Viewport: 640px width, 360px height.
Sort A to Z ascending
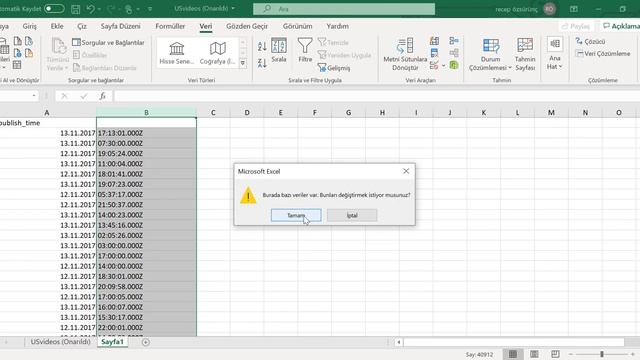(x=262, y=46)
